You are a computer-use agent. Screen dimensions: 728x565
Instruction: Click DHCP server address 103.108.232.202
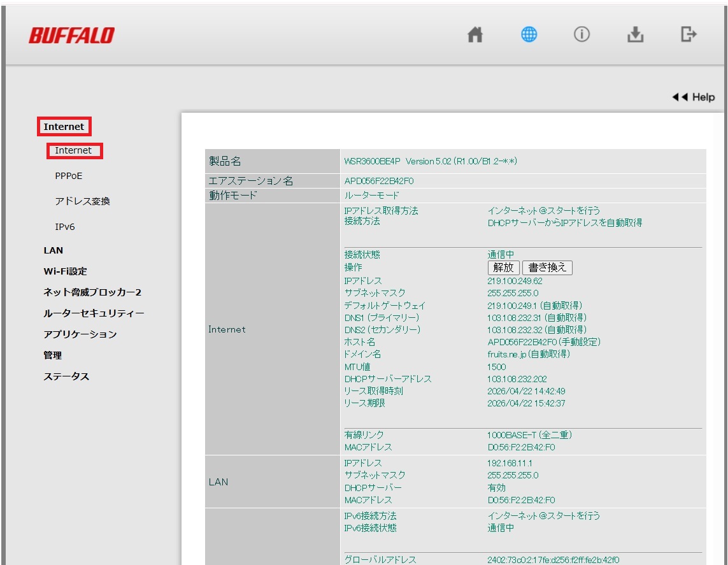(517, 379)
